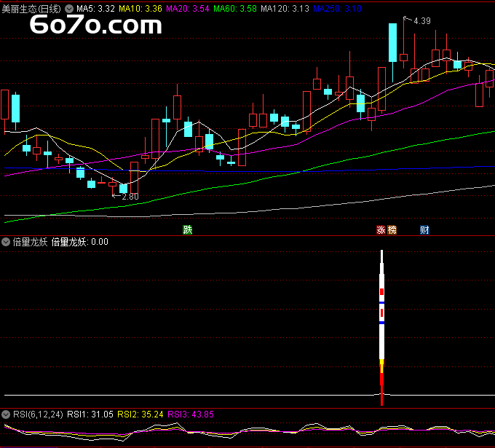Screen dimensions: 495x448
Task: Click the red 涨 event marker
Action: pos(381,229)
